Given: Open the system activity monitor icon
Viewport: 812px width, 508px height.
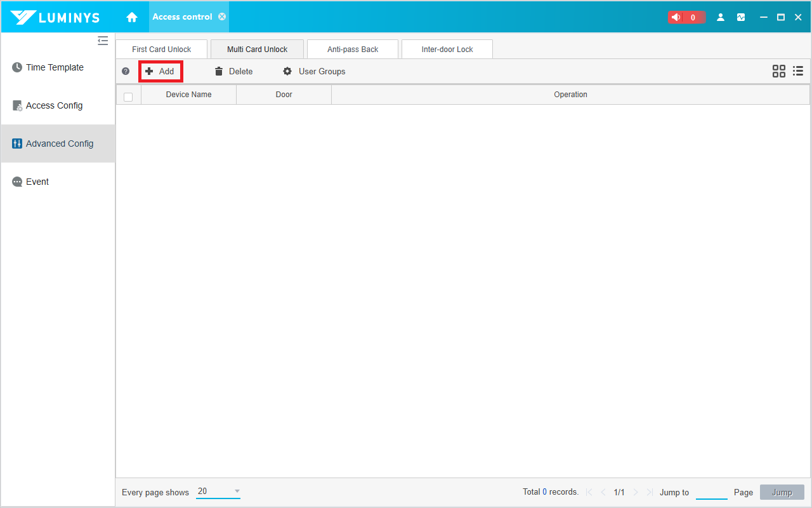Looking at the screenshot, I should click(x=741, y=17).
